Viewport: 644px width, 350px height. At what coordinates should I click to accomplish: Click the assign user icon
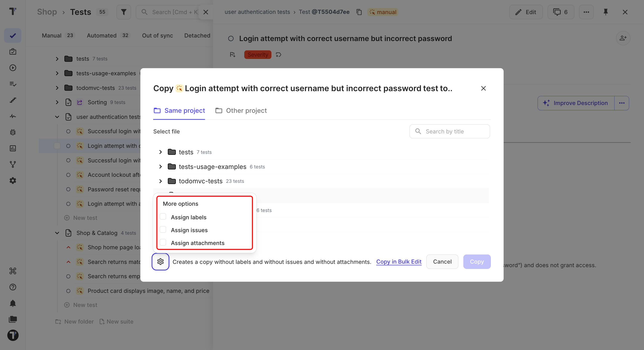[623, 38]
